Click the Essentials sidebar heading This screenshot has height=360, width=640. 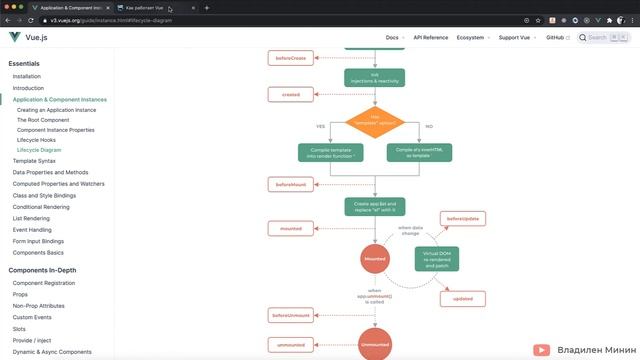point(24,64)
